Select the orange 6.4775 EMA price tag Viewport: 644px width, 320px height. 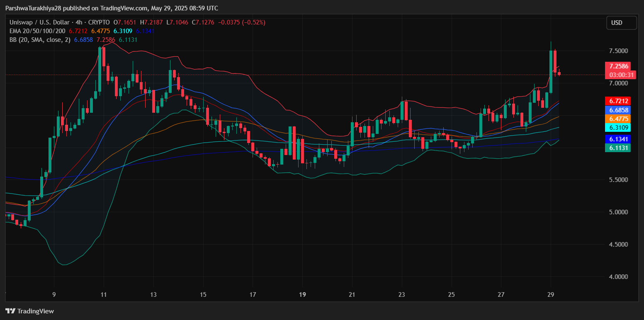618,119
